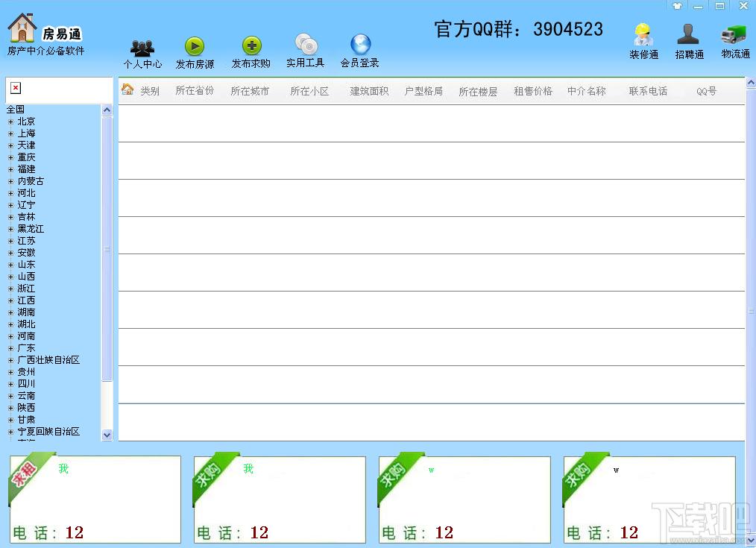756x548 pixels.
Task: Open the first 求租 listing card
Action: [x=95, y=499]
